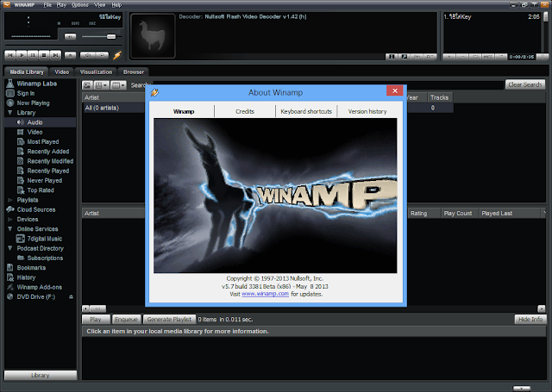Open the Most Played smart view
The width and height of the screenshot is (552, 392).
[x=43, y=141]
